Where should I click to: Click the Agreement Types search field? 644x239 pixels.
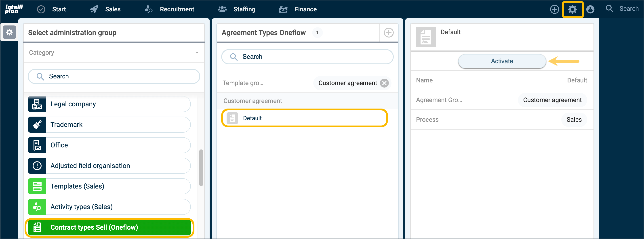click(307, 57)
